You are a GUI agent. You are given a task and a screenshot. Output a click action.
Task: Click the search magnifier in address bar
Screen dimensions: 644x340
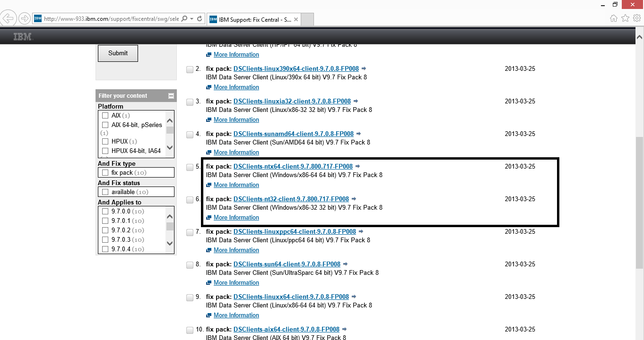pos(183,19)
